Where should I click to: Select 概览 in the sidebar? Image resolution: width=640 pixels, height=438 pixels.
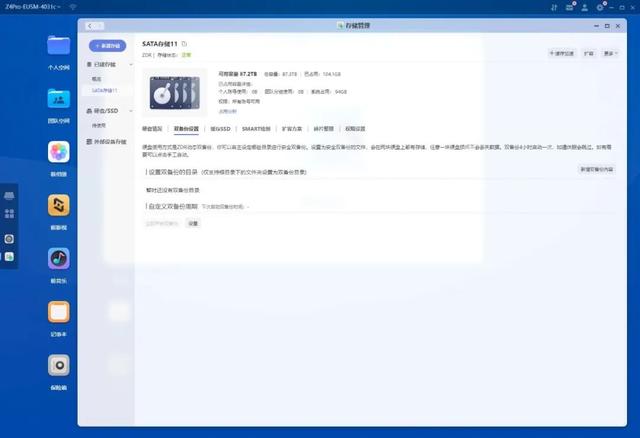[96, 79]
